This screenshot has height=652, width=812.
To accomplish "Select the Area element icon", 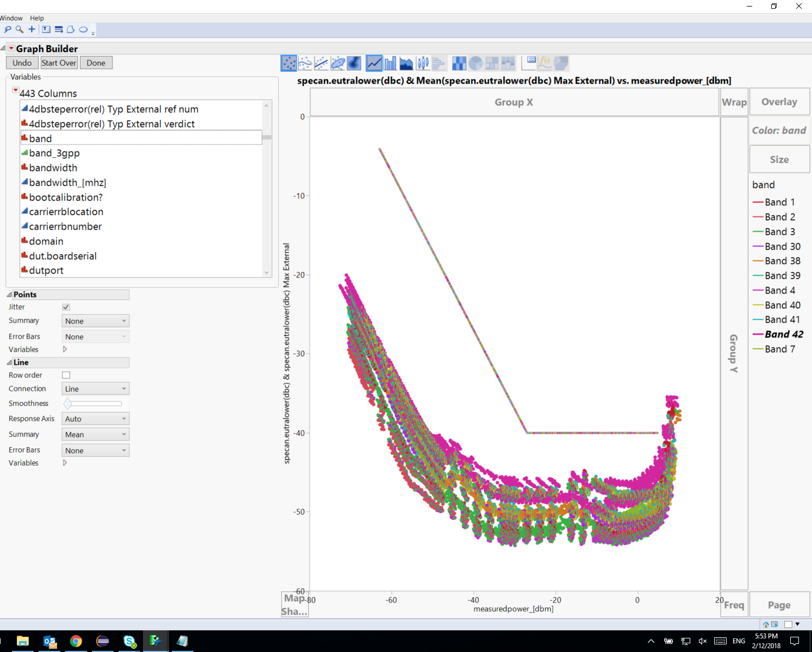I will pyautogui.click(x=406, y=62).
